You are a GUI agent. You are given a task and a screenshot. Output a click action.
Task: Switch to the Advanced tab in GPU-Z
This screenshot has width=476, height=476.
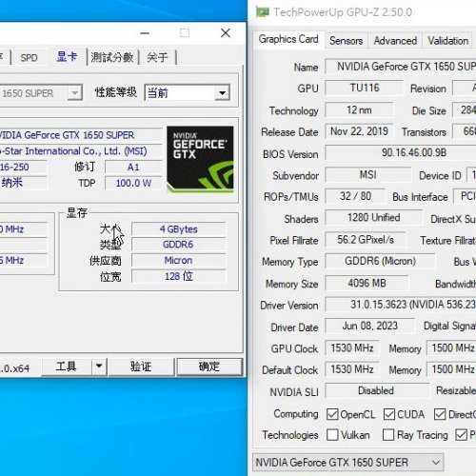pos(395,41)
